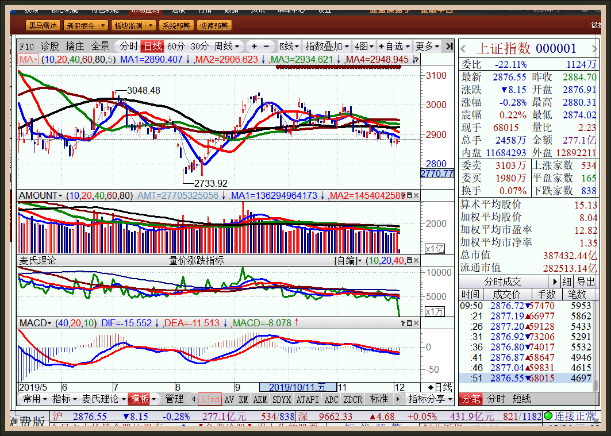Open the 管理 indicator management
This screenshot has height=436, width=611.
click(x=174, y=399)
